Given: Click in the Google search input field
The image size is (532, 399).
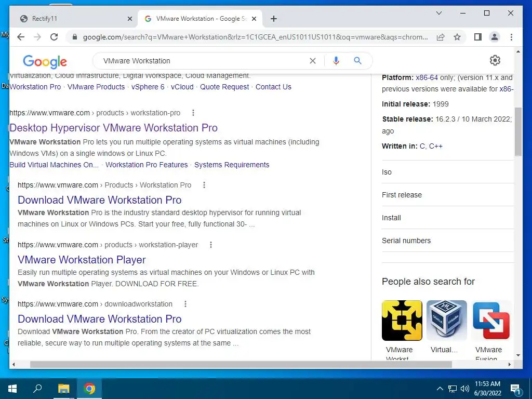Looking at the screenshot, I should [204, 61].
